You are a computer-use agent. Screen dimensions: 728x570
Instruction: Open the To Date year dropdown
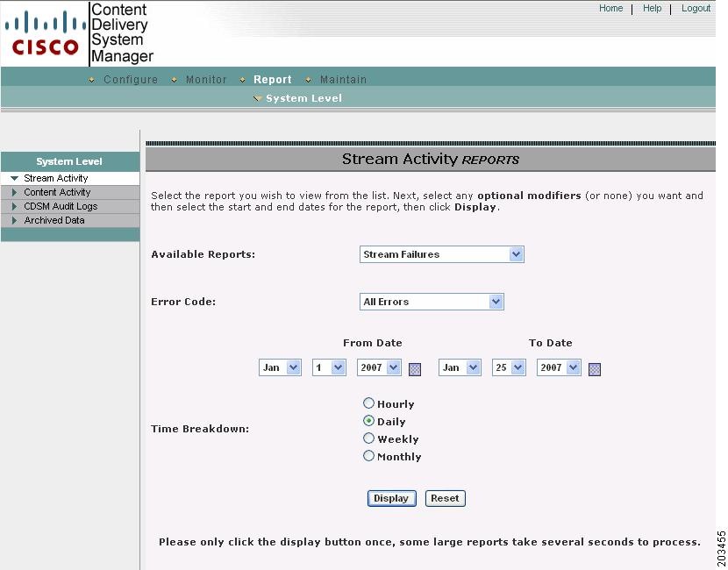coord(559,367)
